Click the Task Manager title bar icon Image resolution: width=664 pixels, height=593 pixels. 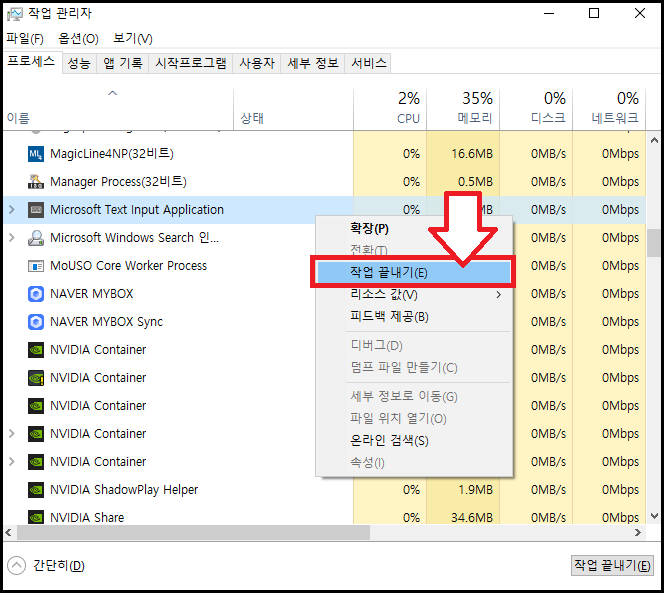click(15, 14)
